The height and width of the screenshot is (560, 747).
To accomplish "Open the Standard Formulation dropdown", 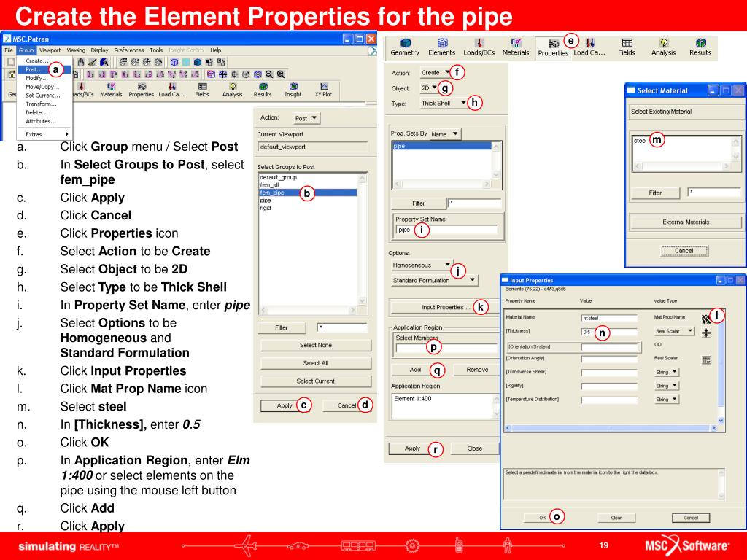I will coord(434,280).
